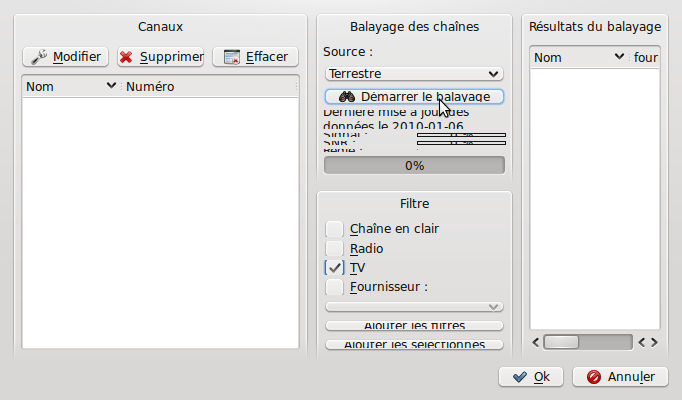The height and width of the screenshot is (400, 682).
Task: Click the wrench icon on Modifier button
Action: tap(38, 57)
